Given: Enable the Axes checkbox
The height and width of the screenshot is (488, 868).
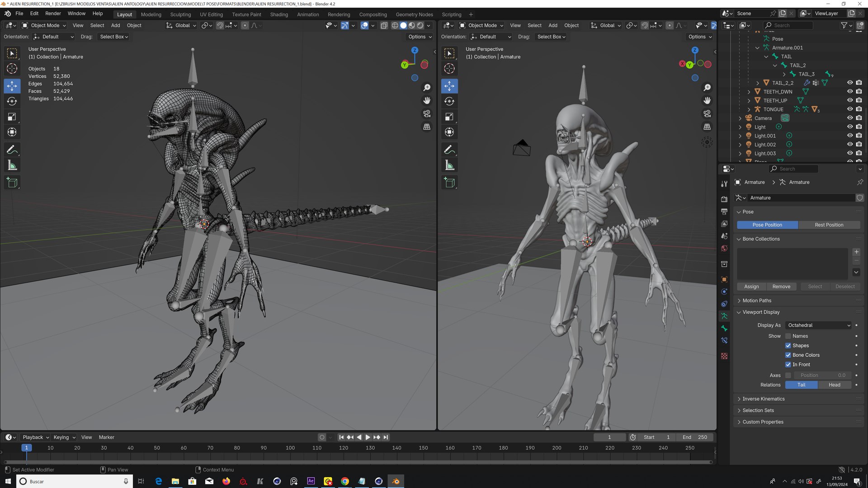Looking at the screenshot, I should 788,375.
